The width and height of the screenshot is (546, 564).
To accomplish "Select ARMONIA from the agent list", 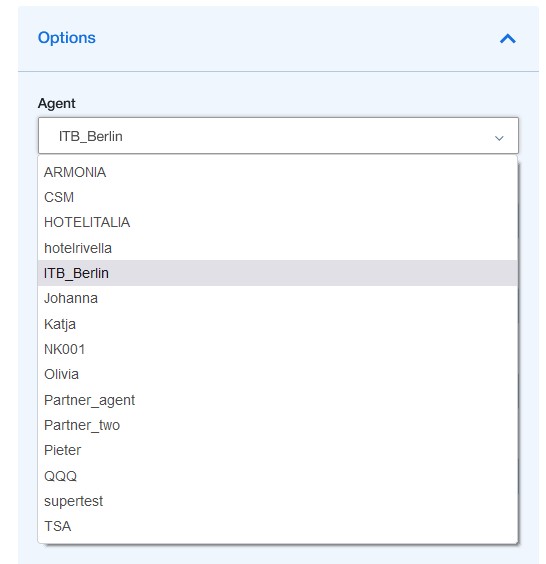I will tap(277, 172).
